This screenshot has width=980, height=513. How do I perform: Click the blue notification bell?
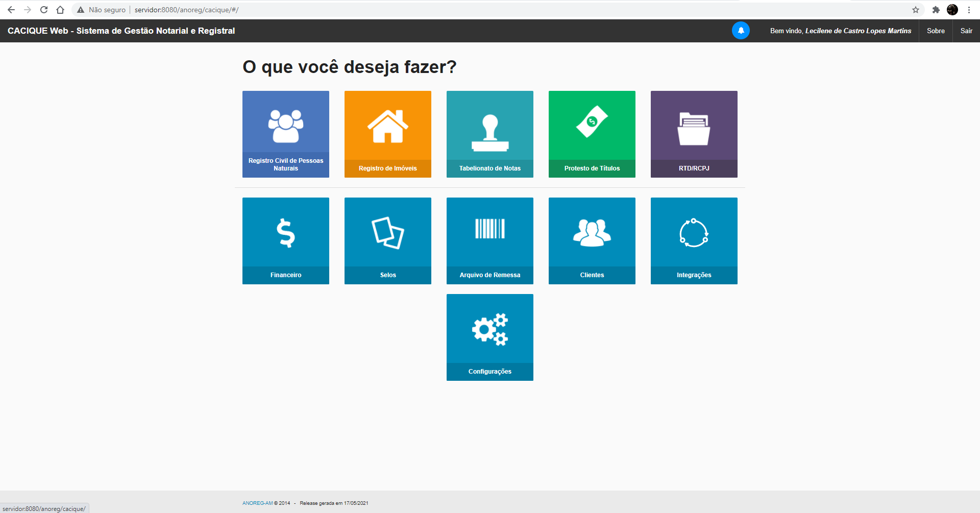[741, 31]
